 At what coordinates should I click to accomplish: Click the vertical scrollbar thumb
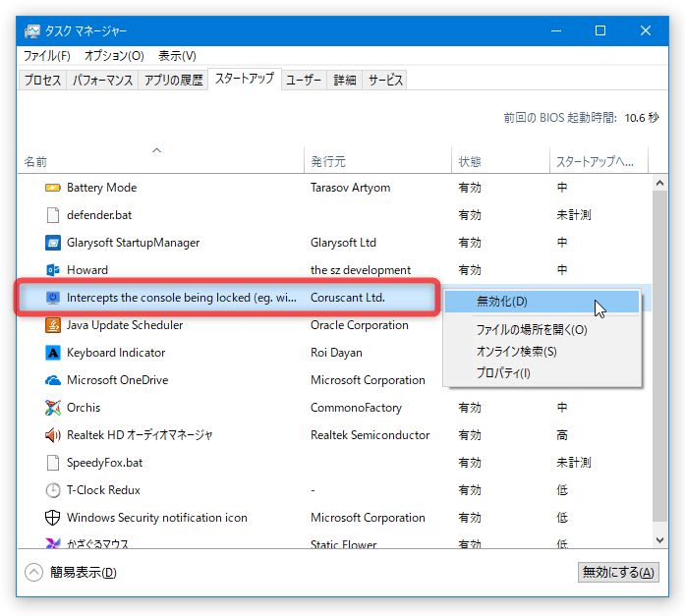tap(659, 356)
